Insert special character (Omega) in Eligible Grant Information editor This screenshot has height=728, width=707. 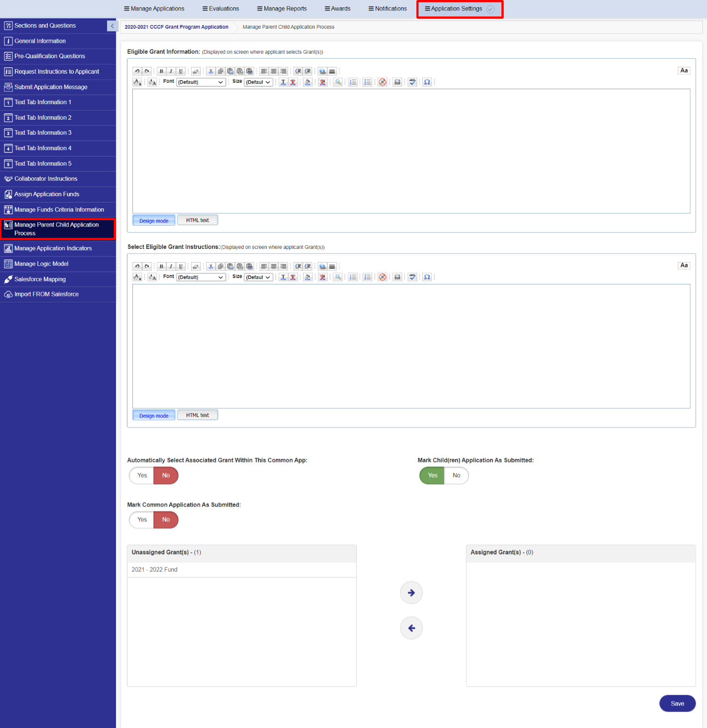point(427,82)
